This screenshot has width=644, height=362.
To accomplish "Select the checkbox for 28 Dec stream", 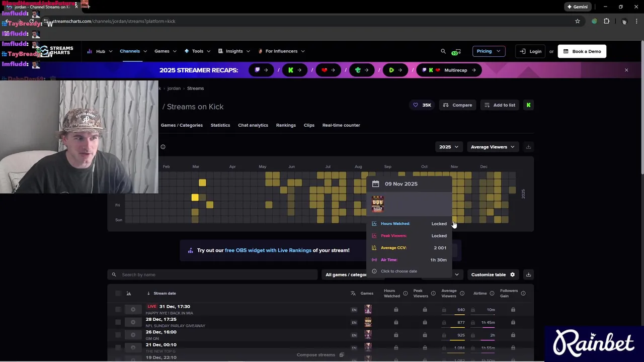I will [x=118, y=322].
